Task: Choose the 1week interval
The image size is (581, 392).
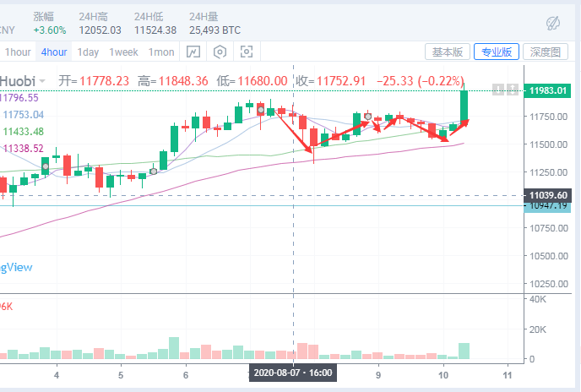Action: pyautogui.click(x=123, y=52)
